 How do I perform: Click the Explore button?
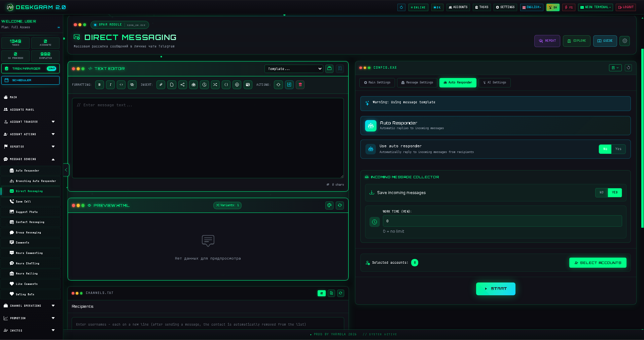pos(577,41)
